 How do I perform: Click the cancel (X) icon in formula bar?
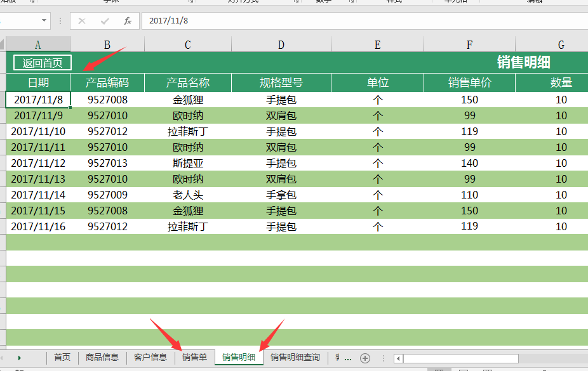click(x=82, y=21)
